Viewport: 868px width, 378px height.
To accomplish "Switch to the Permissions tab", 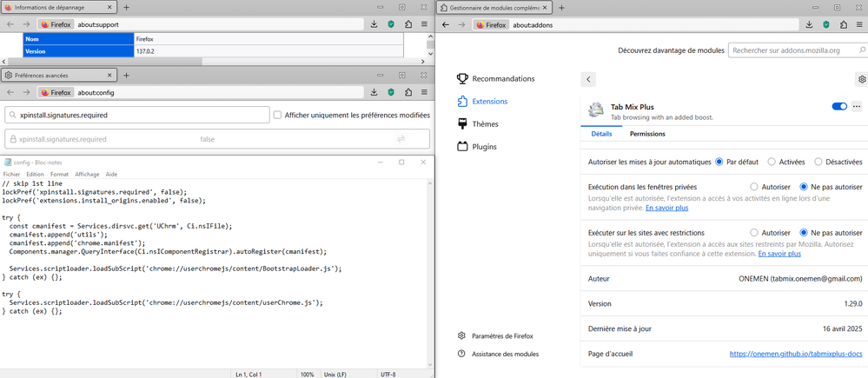I will tap(647, 134).
